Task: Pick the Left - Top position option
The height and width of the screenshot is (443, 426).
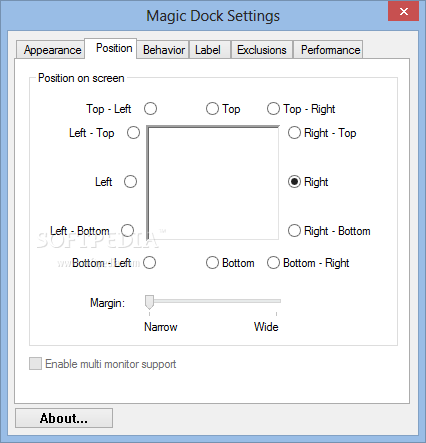Action: coord(133,133)
